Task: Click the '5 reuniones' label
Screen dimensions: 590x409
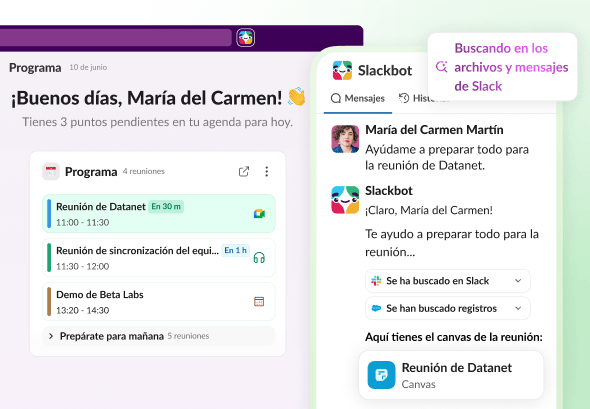Action: pos(188,336)
